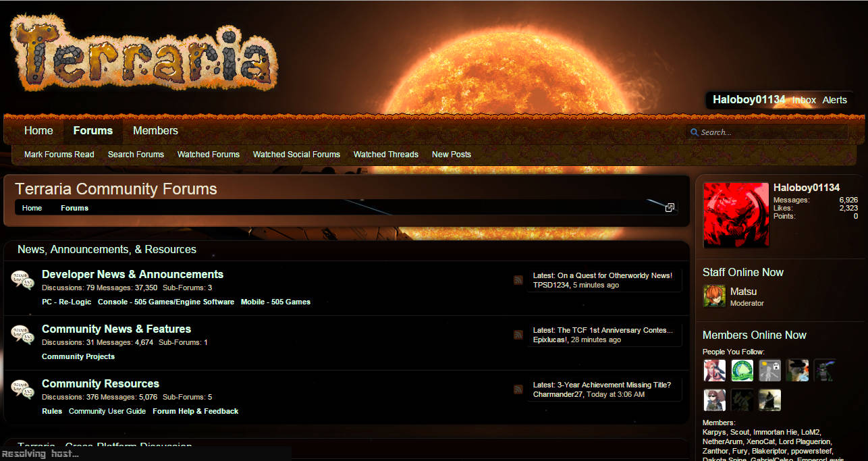Open latest thread On a Quest for Otherworldly News!
This screenshot has width=868, height=461.
(x=614, y=276)
